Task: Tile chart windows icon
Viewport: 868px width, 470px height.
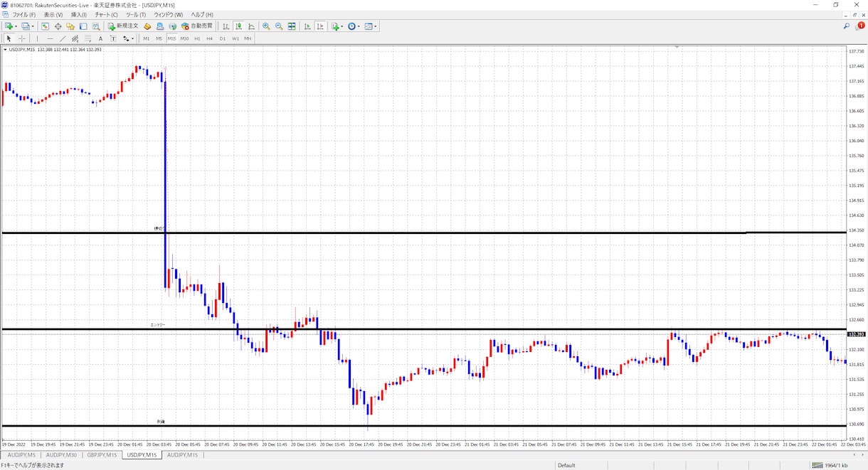Action: click(292, 26)
